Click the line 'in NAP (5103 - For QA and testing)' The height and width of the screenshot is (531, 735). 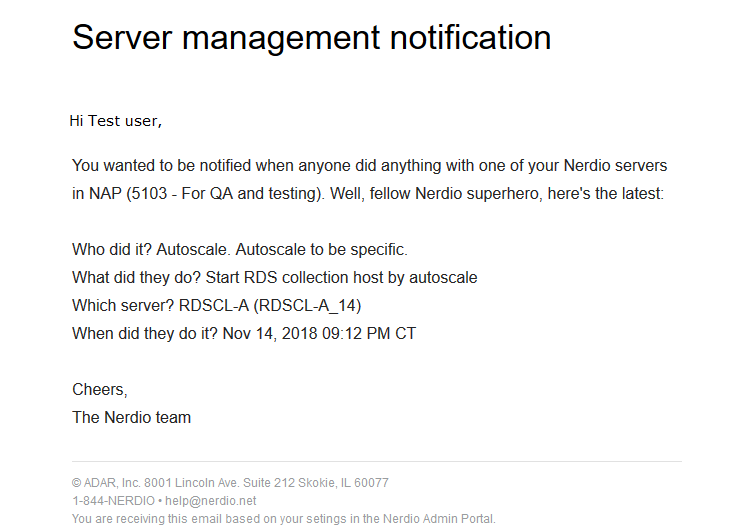368,194
